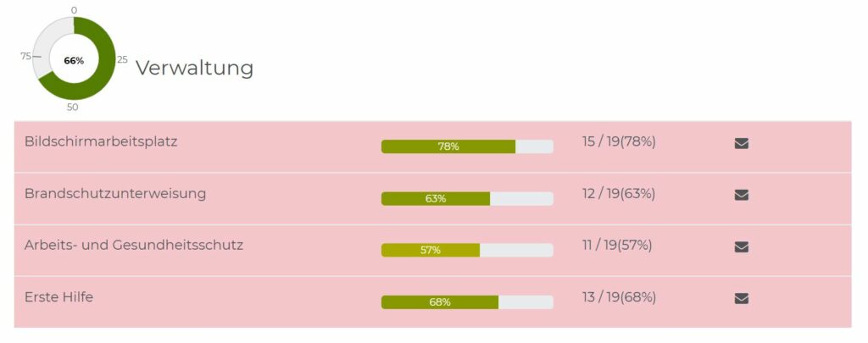868x343 pixels.
Task: Select the Verwaltung heading
Action: pos(194,68)
